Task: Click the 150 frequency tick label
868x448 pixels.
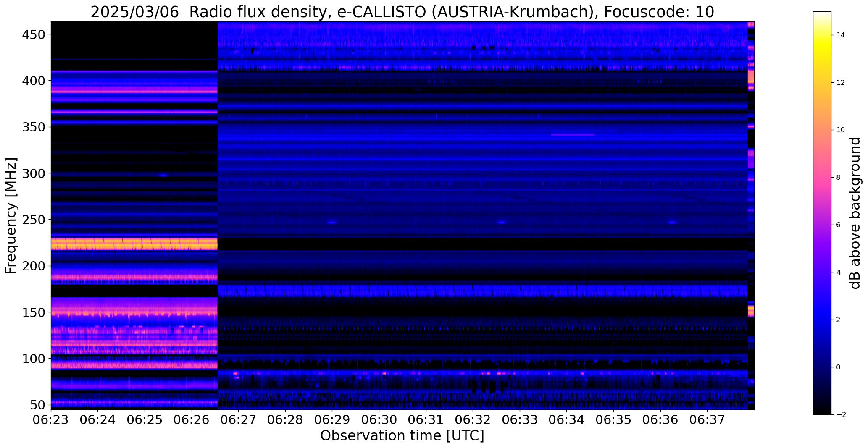Action: pyautogui.click(x=34, y=312)
